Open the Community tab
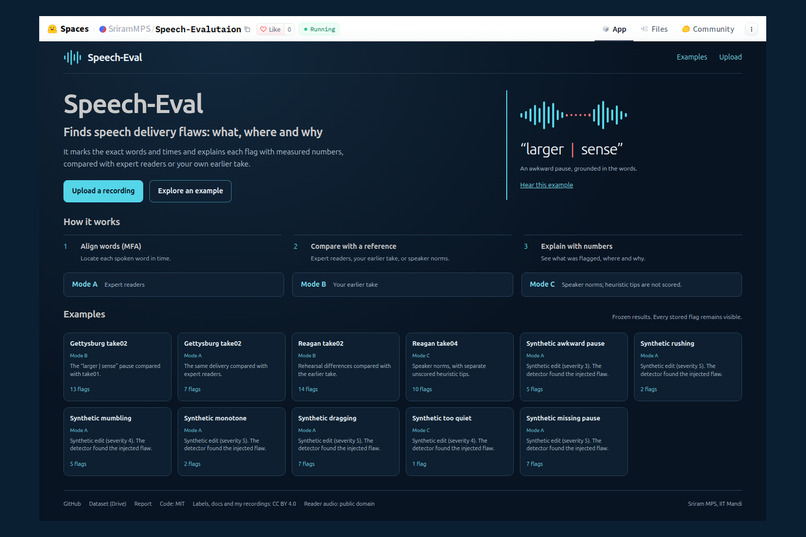This screenshot has width=806, height=537. pos(708,29)
